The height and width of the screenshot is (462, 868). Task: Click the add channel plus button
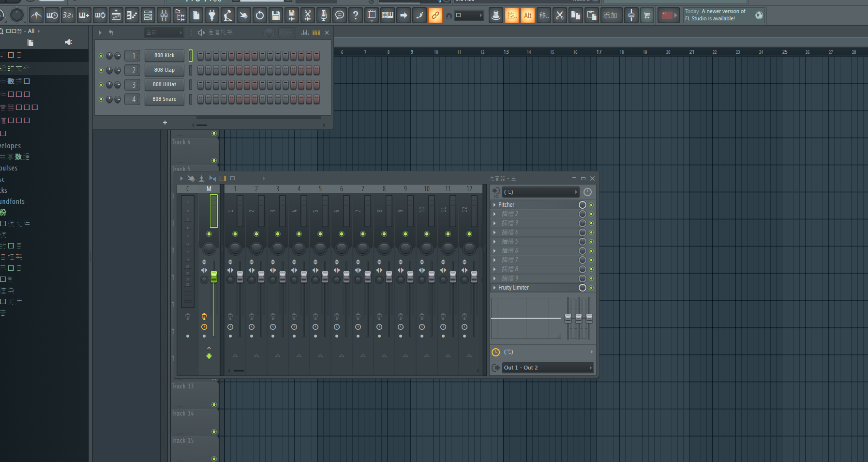[165, 123]
